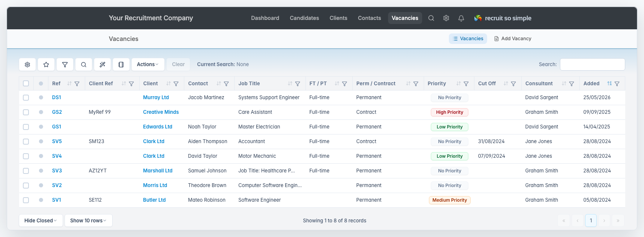
Task: Sort by Client column
Action: coord(169,84)
